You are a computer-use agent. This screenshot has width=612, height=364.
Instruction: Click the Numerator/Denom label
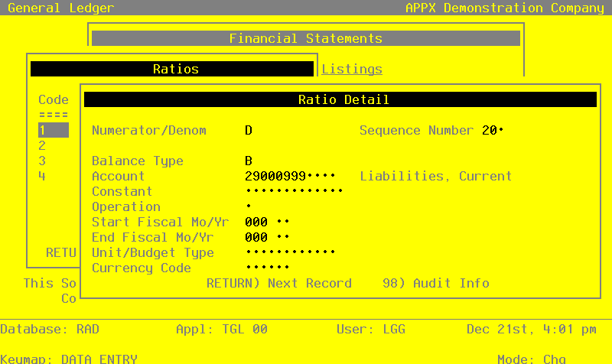(148, 130)
